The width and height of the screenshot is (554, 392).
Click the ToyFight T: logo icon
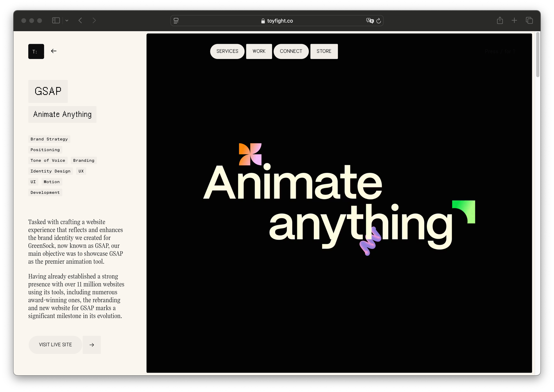click(x=36, y=52)
